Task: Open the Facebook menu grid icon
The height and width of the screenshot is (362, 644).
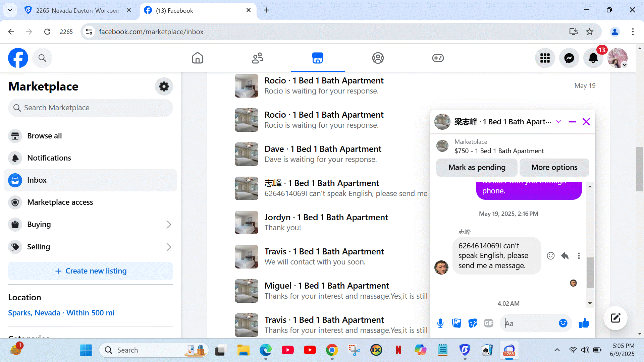Action: 545,58
